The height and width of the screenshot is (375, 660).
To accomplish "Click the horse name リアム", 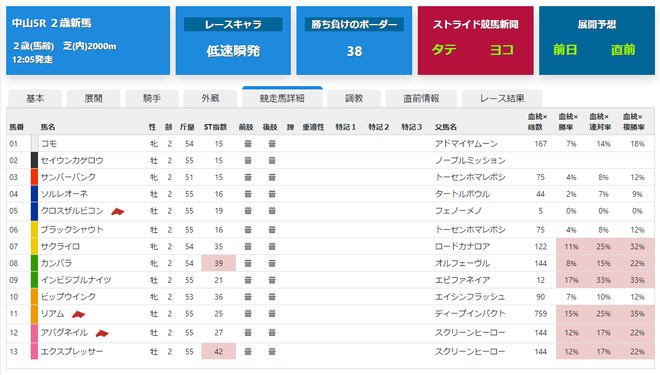I will pos(53,314).
